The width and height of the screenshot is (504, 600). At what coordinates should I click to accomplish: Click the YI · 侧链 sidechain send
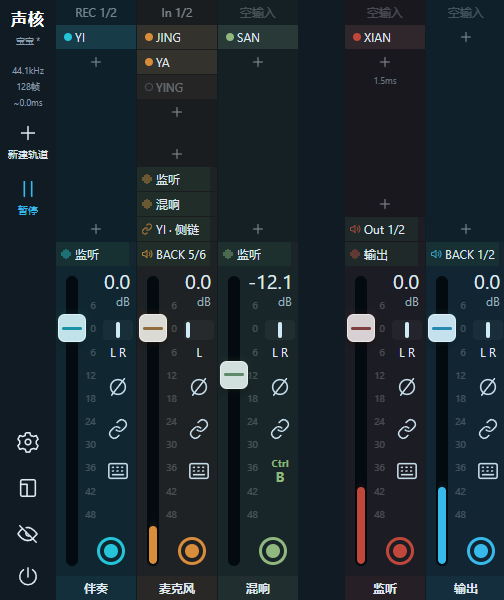[x=173, y=230]
